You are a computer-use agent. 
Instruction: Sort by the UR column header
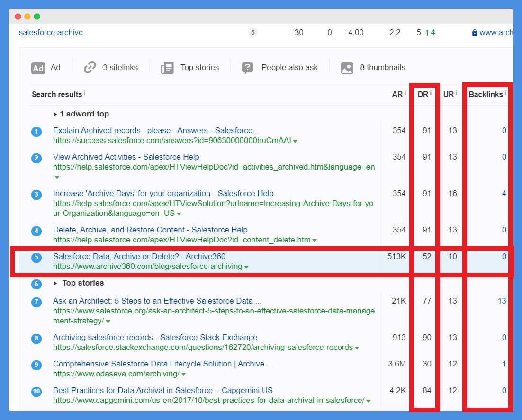click(449, 95)
